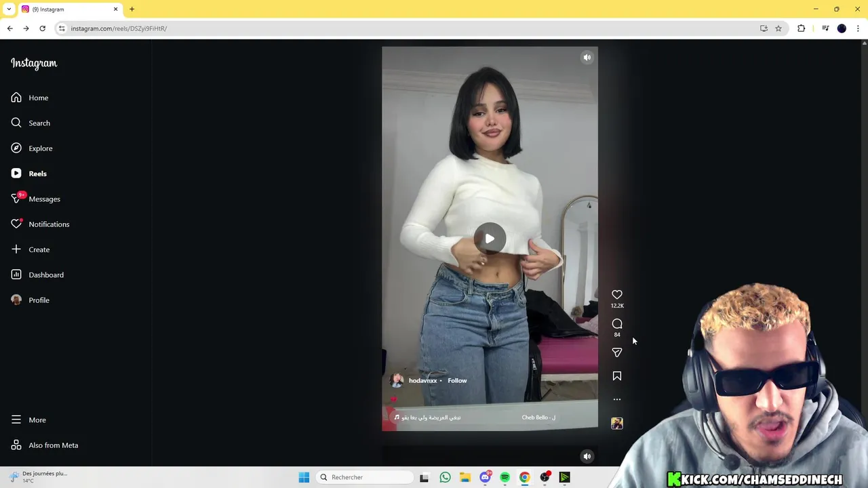Click the Instagram logo
The width and height of the screenshot is (868, 488).
[x=34, y=63]
